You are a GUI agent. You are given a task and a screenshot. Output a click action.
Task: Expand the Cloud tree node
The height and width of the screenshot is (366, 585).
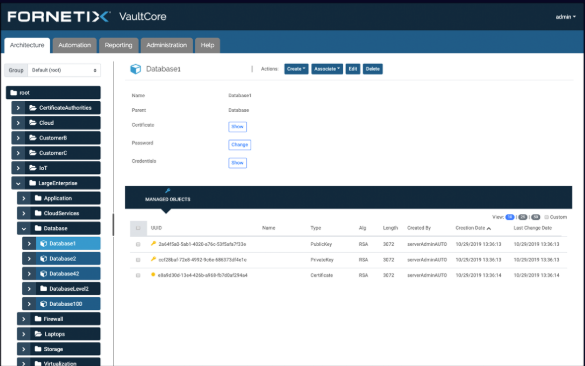click(18, 123)
